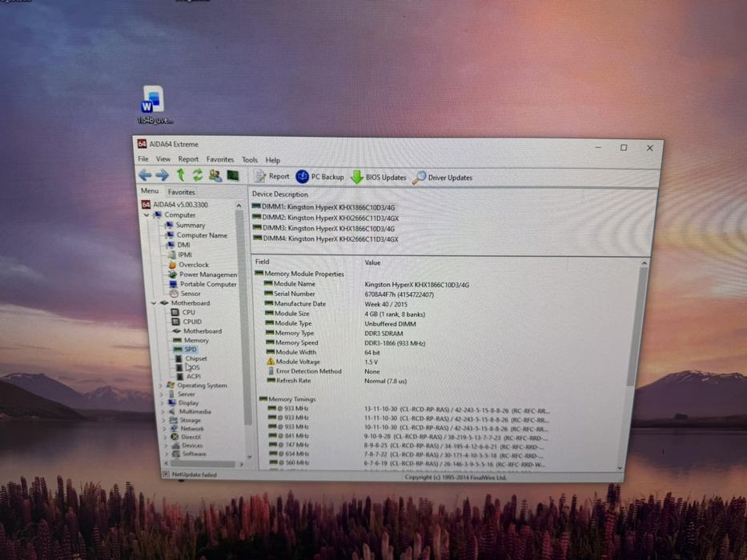Viewport: 747px width, 560px height.
Task: Open the Word document on desktop
Action: (154, 105)
